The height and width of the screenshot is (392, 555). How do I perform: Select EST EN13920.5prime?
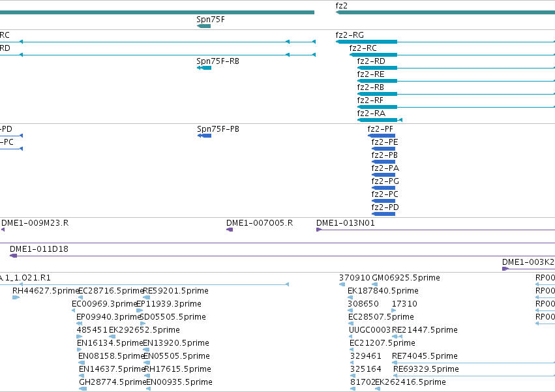[146, 350]
